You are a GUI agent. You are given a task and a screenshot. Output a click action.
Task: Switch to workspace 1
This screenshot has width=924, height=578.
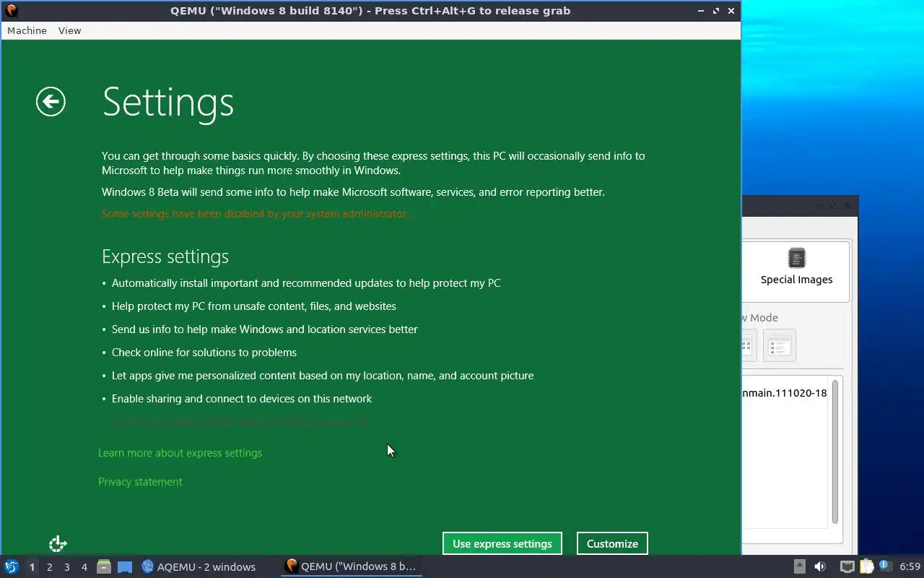tap(32, 567)
